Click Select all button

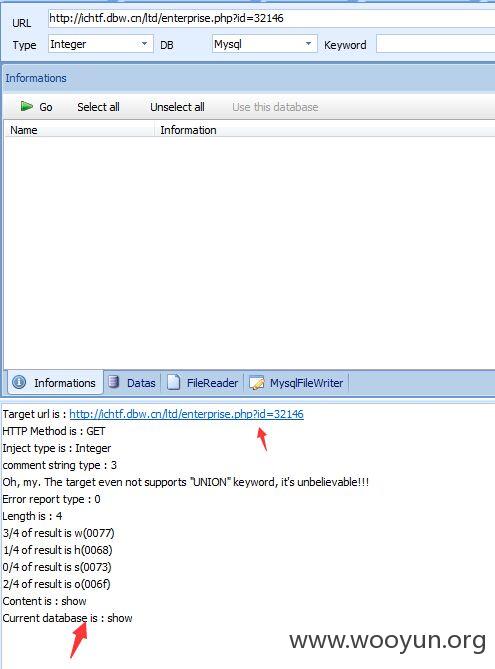tap(98, 107)
